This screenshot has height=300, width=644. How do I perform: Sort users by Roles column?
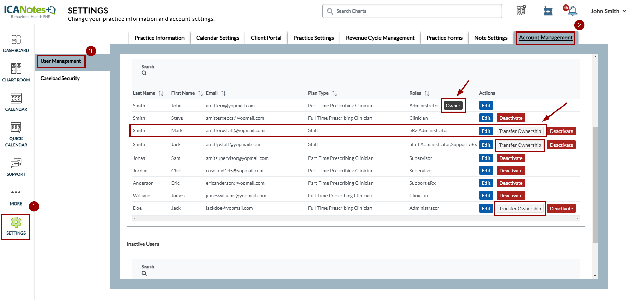427,93
